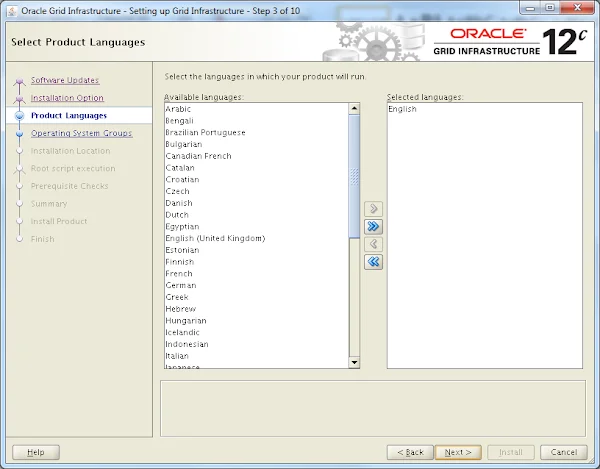Image resolution: width=600 pixels, height=469 pixels.
Task: Close the Oracle Grid Infrastructure installer
Action: point(577,8)
